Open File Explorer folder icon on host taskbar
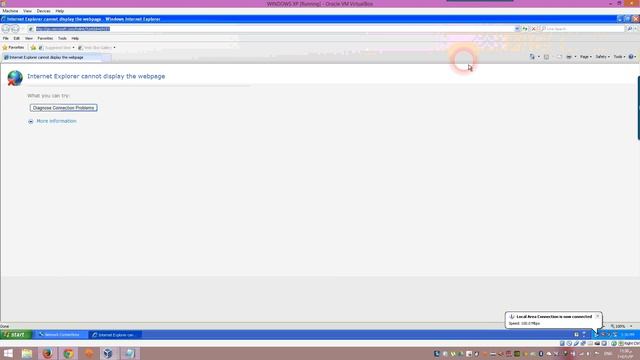This screenshot has width=640, height=360. (27, 353)
